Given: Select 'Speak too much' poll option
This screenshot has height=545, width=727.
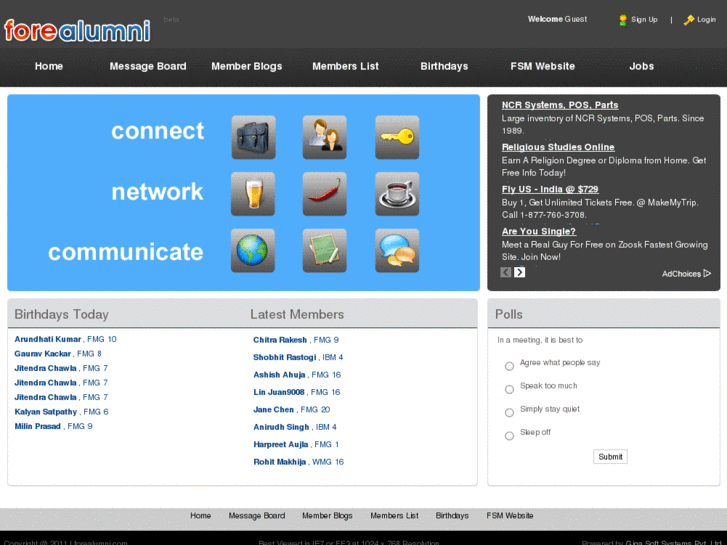Looking at the screenshot, I should [x=509, y=390].
